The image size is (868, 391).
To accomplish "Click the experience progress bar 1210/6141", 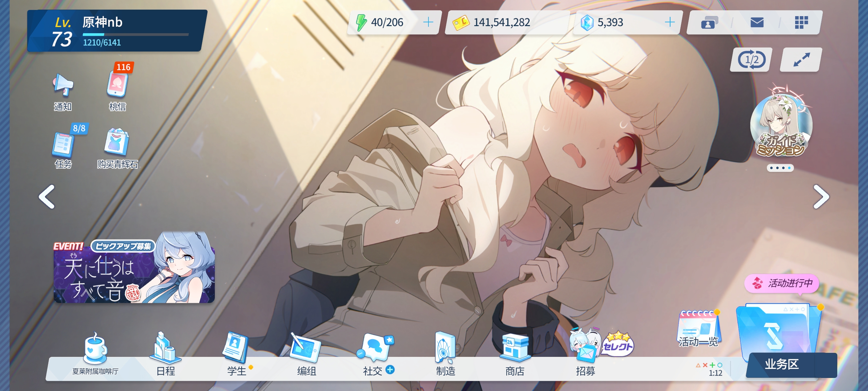I will click(x=135, y=34).
